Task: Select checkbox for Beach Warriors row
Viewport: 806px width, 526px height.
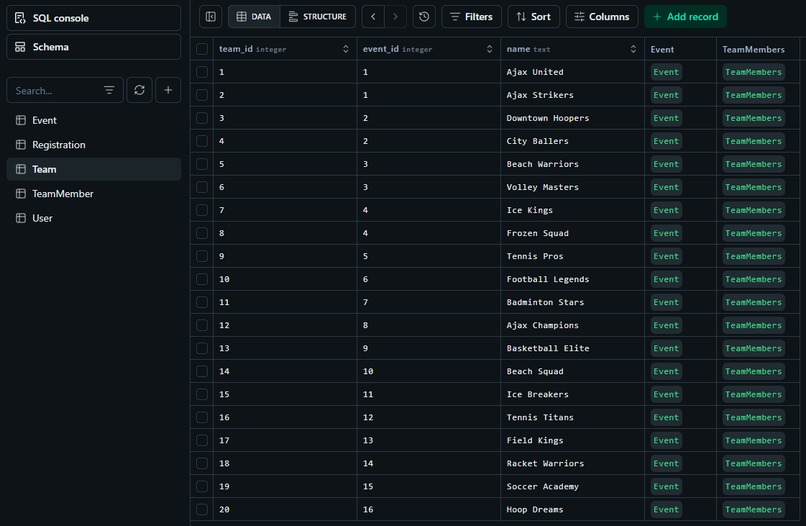Action: click(x=202, y=164)
